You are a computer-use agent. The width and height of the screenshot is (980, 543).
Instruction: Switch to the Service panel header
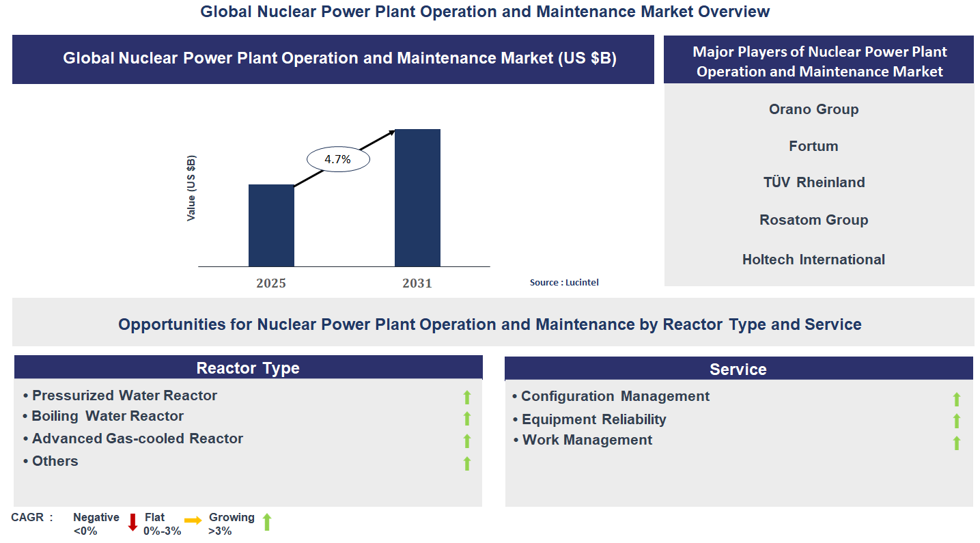point(738,368)
